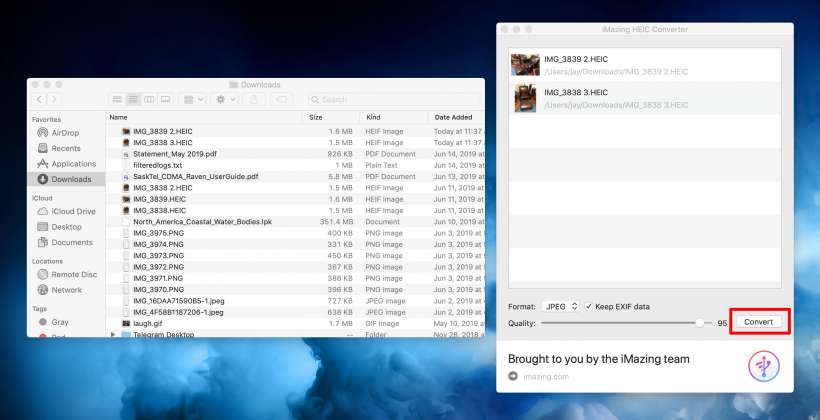Viewport: 820px width, 420px height.
Task: Sort Finder list by Kind column
Action: pyautogui.click(x=394, y=117)
